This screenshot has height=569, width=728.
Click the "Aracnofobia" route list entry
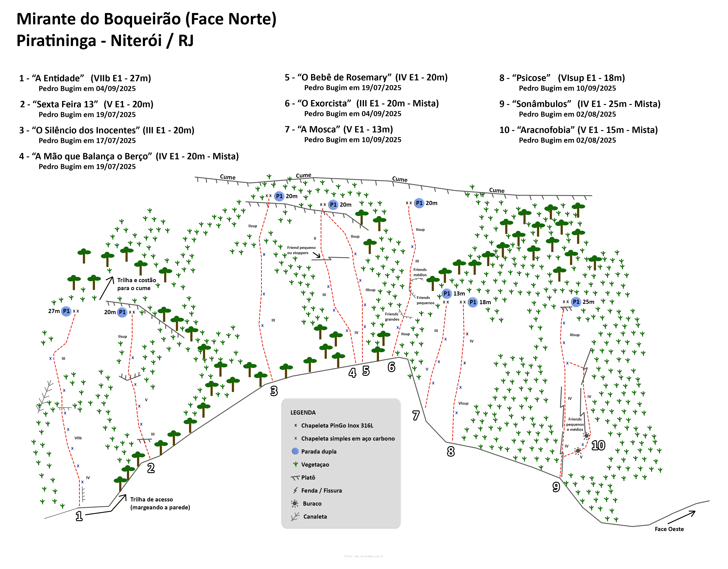click(578, 130)
